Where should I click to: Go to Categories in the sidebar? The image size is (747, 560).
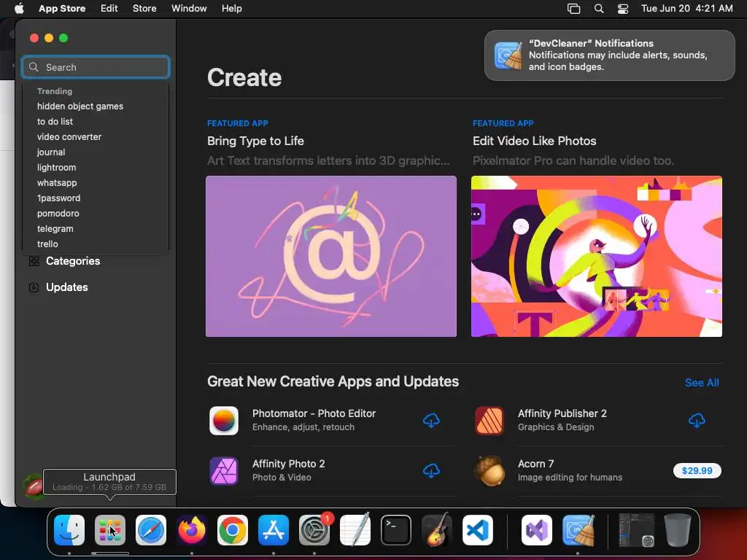pyautogui.click(x=73, y=261)
